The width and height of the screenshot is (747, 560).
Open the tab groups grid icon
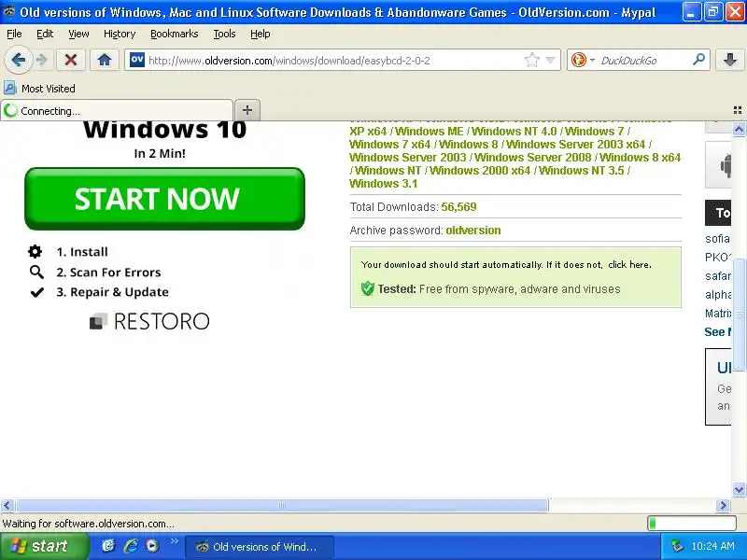(x=738, y=110)
